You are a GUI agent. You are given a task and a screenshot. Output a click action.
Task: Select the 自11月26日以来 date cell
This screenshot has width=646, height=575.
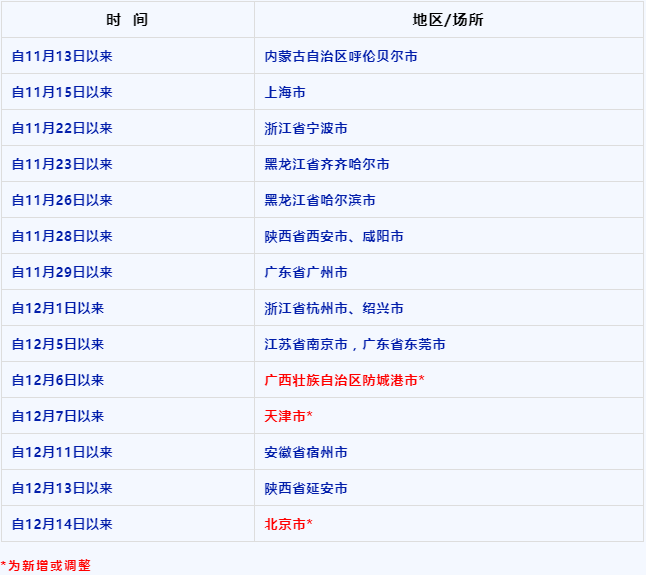(127, 200)
